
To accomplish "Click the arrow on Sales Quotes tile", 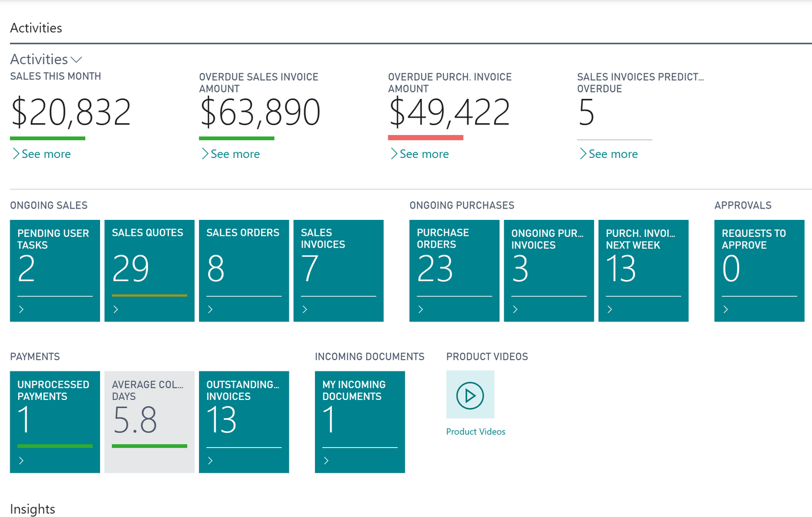I will 115,310.
